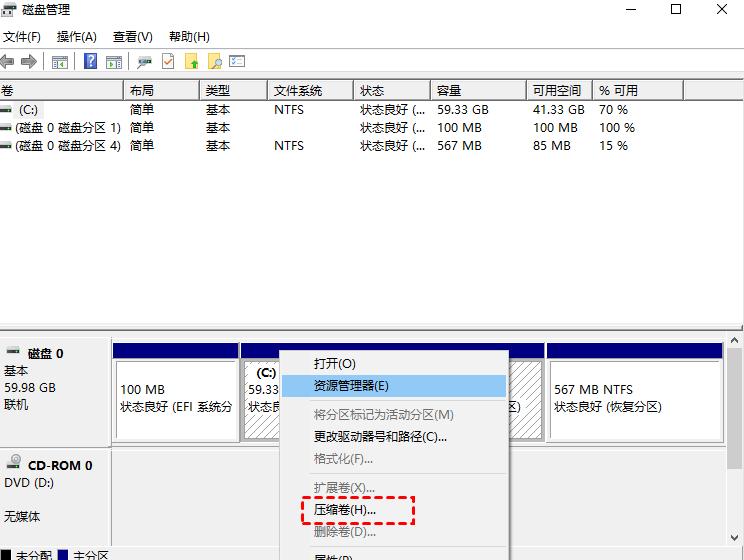Open the 帮助(H) menu
The height and width of the screenshot is (560, 744).
[x=189, y=37]
